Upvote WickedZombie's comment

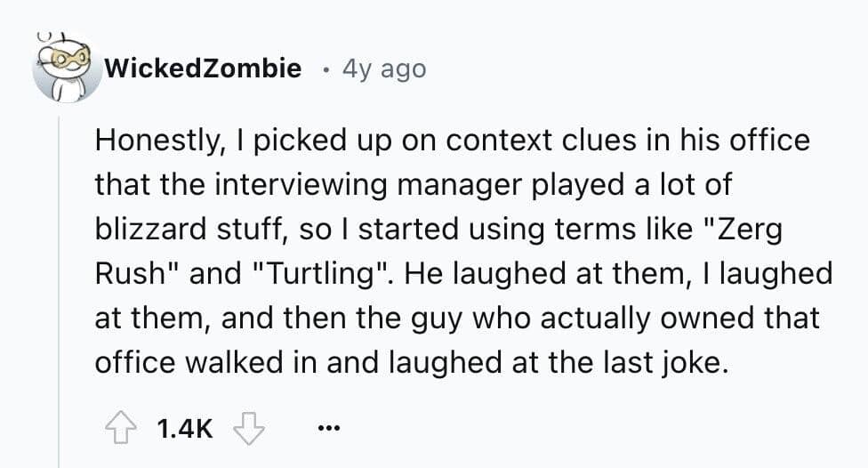point(118,430)
